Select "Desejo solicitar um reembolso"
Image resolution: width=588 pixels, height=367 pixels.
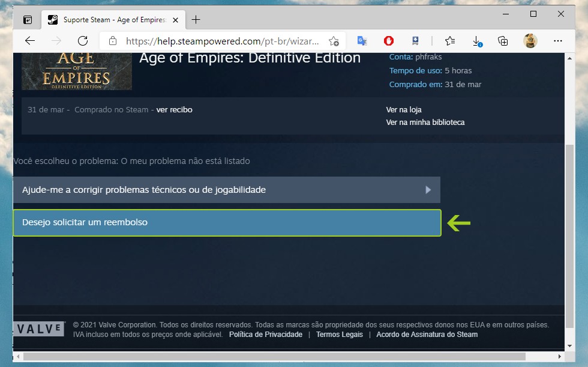coord(227,222)
